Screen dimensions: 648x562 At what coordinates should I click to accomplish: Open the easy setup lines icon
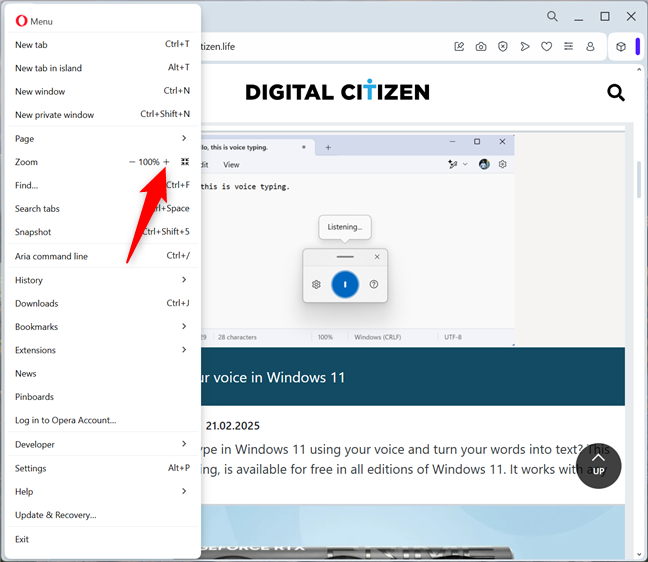[569, 46]
